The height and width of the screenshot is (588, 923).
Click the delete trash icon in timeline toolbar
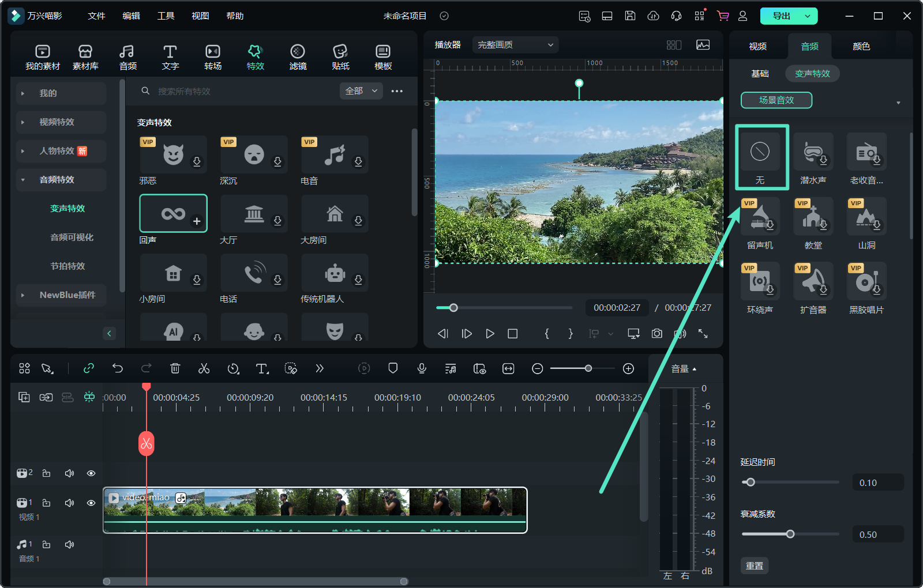tap(175, 368)
